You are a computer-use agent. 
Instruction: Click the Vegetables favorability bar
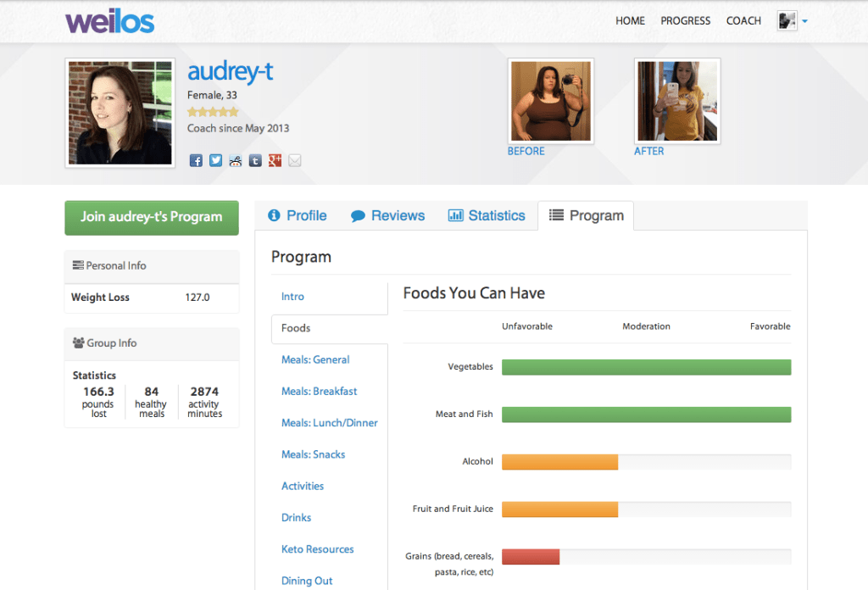coord(646,367)
